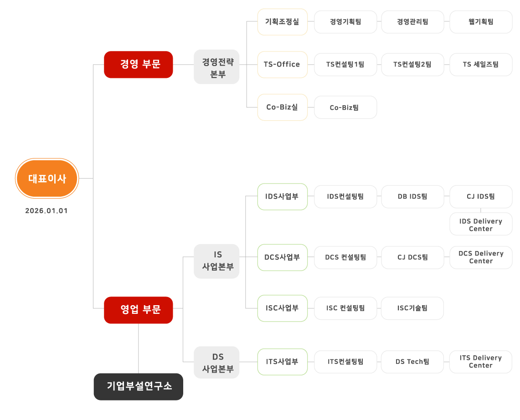Click the Co-Biz실 box
This screenshot has width=520, height=420.
point(283,108)
